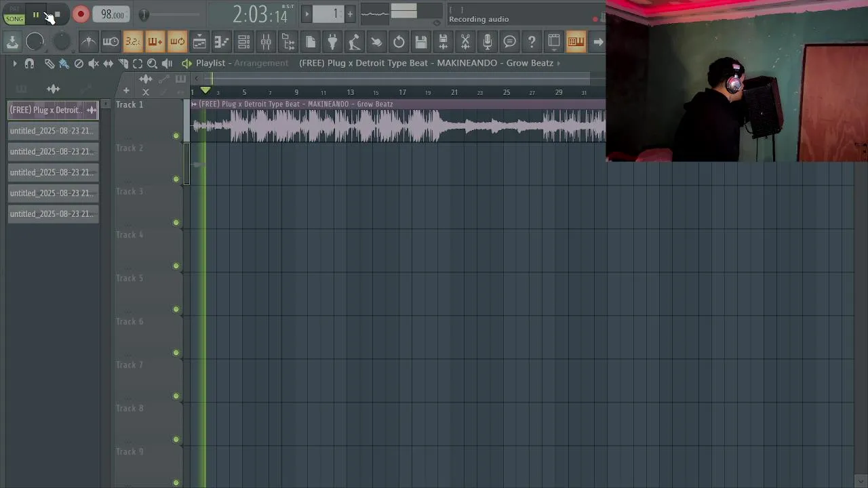The height and width of the screenshot is (488, 868).
Task: Mute Track 5 with its green dot
Action: (x=176, y=310)
